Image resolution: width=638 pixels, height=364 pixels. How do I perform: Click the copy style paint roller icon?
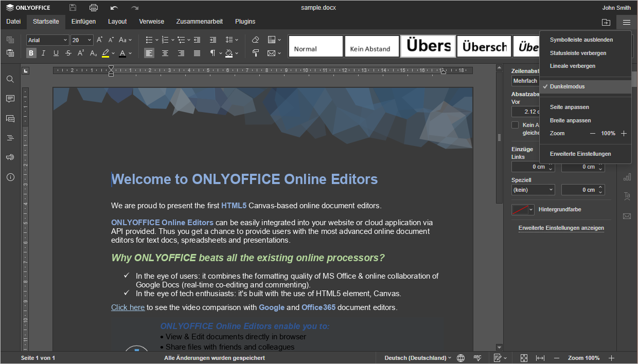click(256, 53)
